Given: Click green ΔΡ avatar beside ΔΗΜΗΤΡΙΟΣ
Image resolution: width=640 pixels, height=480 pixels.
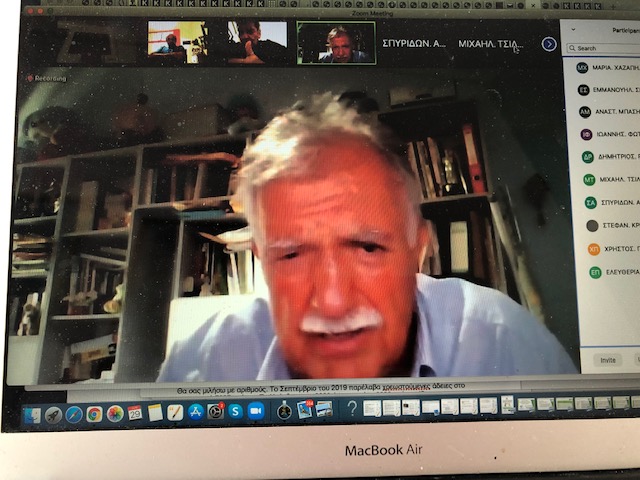Looking at the screenshot, I should 587,157.
